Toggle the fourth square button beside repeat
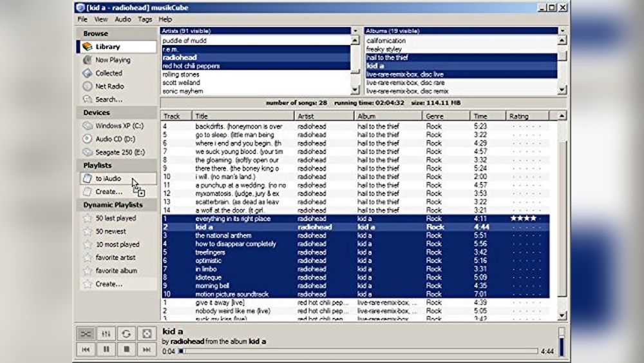Image resolution: width=644 pixels, height=363 pixels. coord(147,333)
